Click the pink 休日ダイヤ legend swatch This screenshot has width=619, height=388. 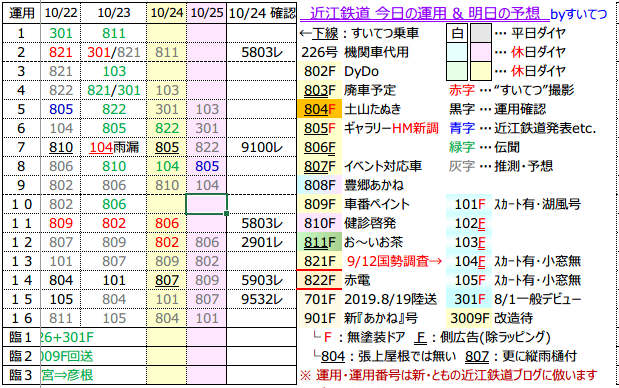(481, 52)
